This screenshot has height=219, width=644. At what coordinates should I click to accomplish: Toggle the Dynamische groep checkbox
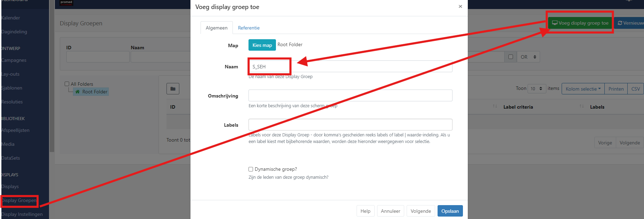coord(251,169)
